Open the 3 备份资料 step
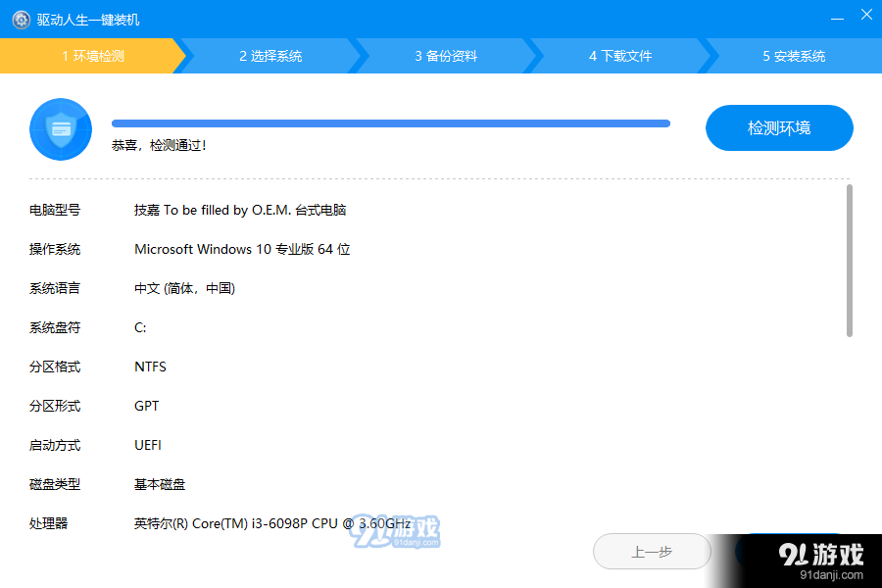Image resolution: width=882 pixels, height=588 pixels. [x=446, y=56]
